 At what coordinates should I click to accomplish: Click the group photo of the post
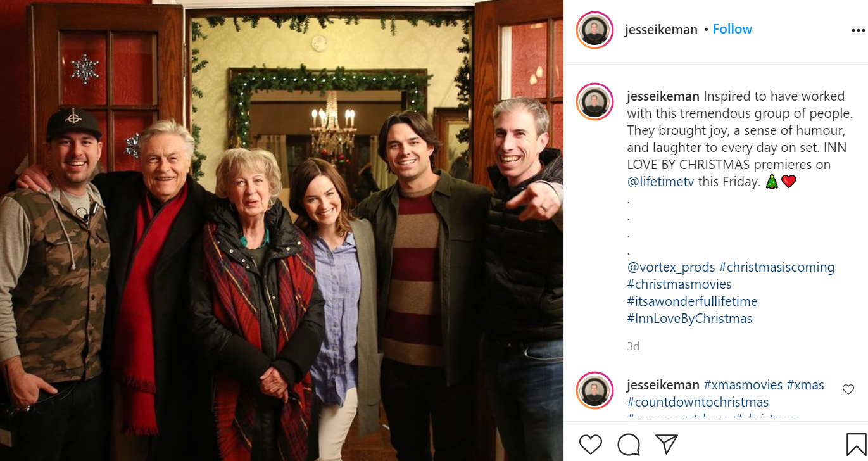point(282,230)
